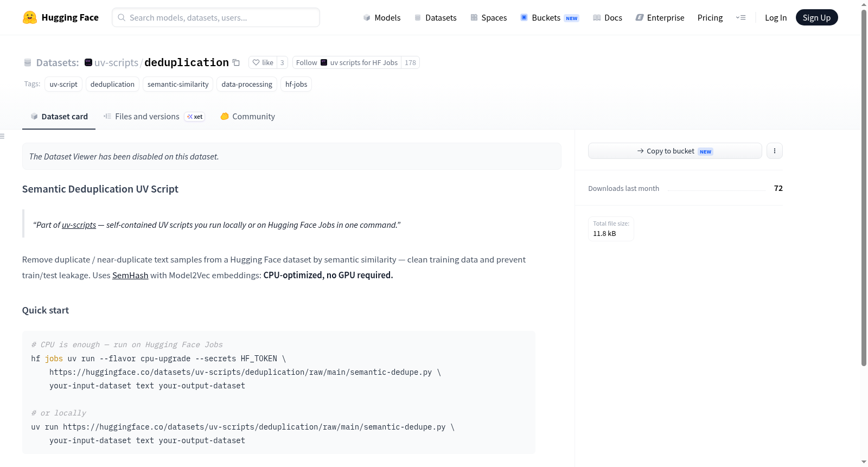
Task: Click the downloads value 72
Action: tap(778, 188)
